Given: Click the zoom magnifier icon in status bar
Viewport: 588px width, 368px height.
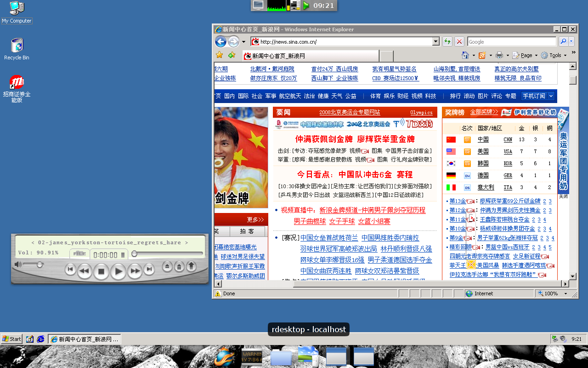Looking at the screenshot, I should click(541, 293).
